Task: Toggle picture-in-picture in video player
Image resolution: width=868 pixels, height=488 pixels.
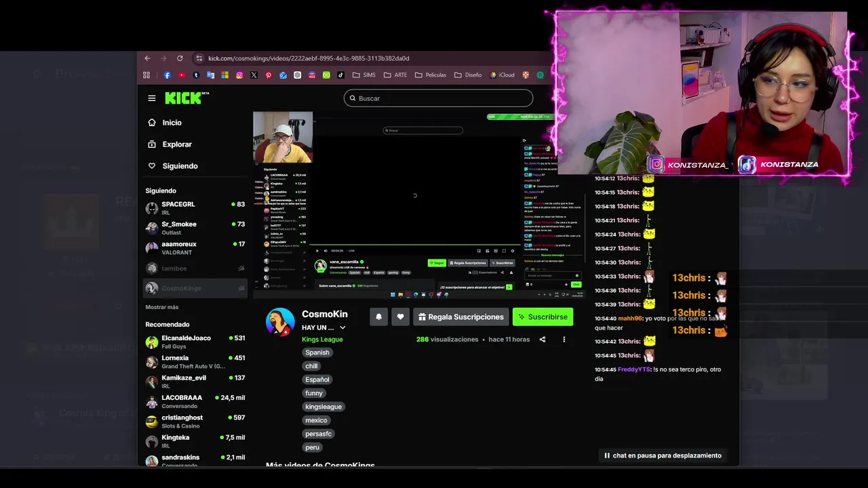Action: click(x=479, y=251)
